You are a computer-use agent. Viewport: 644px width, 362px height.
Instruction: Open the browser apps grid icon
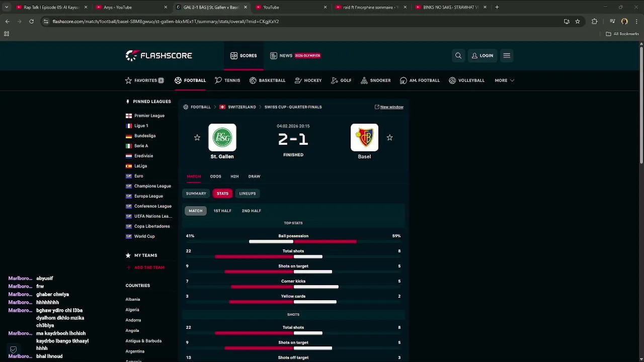coord(7,34)
